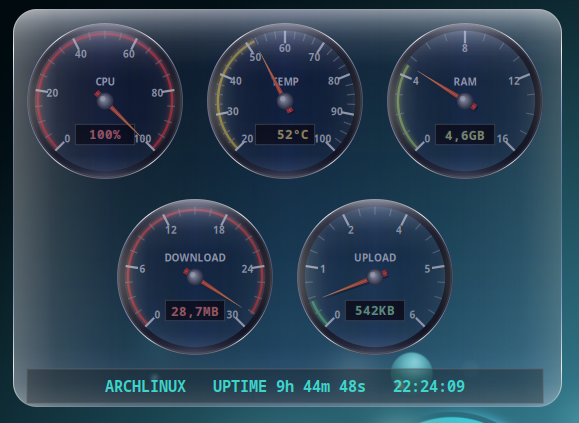
Task: Click the 18 mark on DOWNLOAD gauge
Action: pyautogui.click(x=219, y=230)
